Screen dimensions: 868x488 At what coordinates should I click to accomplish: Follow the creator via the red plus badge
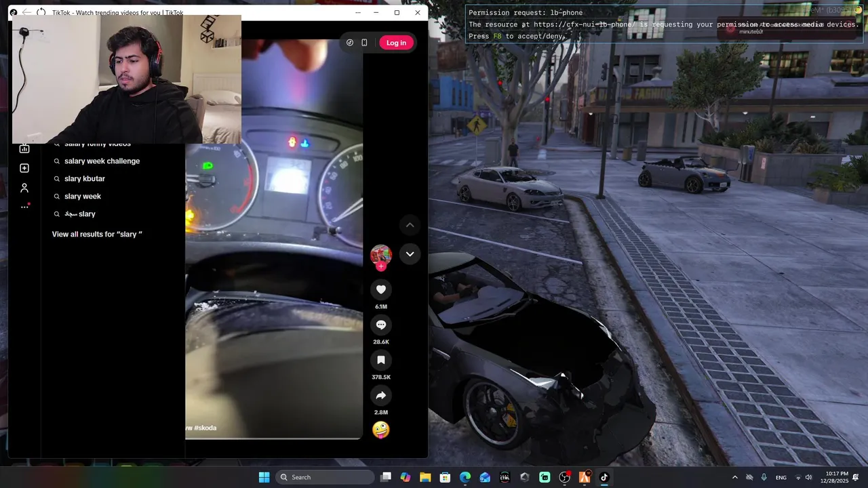click(x=381, y=266)
